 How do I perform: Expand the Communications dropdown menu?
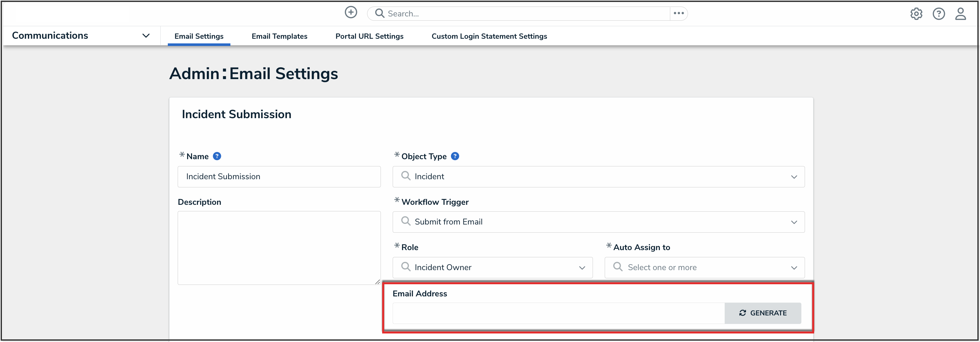[x=146, y=35]
